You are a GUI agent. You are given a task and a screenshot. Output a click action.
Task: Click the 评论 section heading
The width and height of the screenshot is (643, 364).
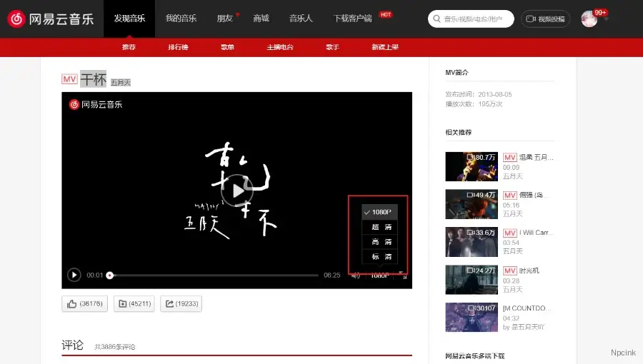click(x=72, y=345)
